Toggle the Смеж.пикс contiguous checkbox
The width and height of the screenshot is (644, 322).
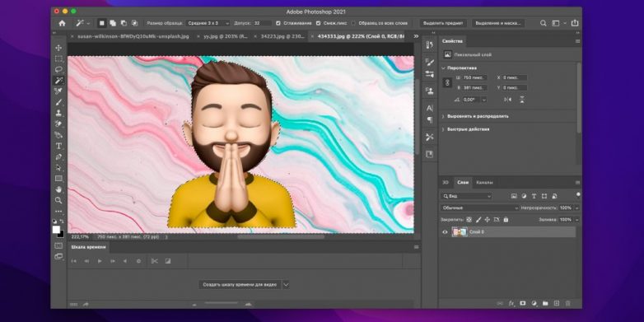tap(319, 23)
